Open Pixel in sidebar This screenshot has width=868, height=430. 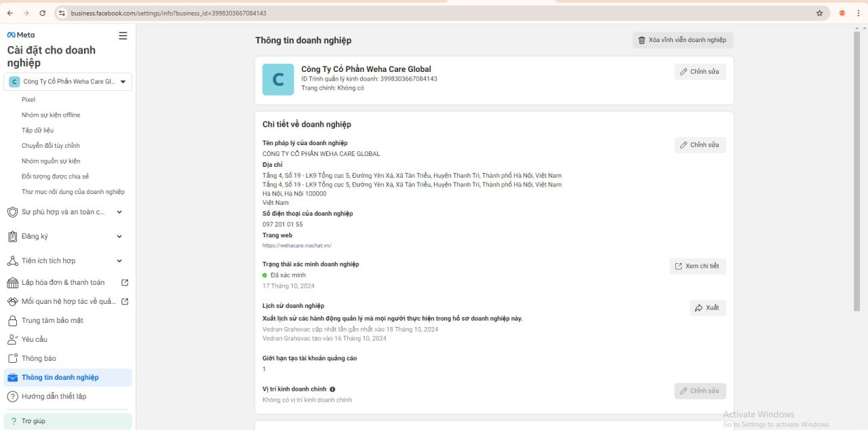point(28,100)
